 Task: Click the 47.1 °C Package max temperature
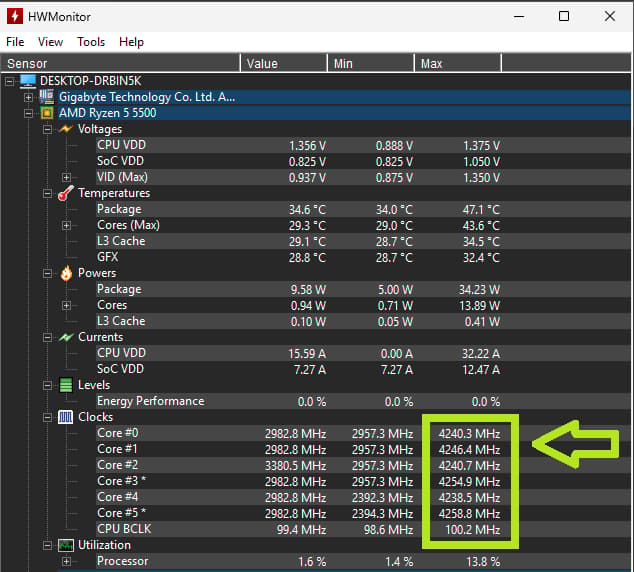[x=481, y=210]
